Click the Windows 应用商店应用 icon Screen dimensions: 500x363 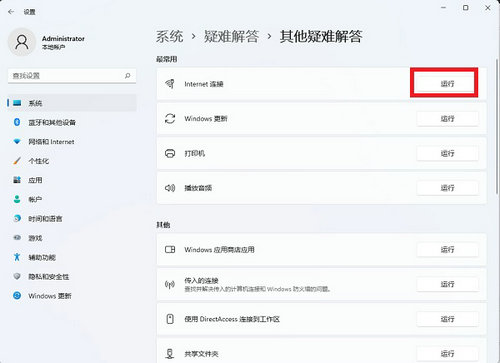[170, 249]
